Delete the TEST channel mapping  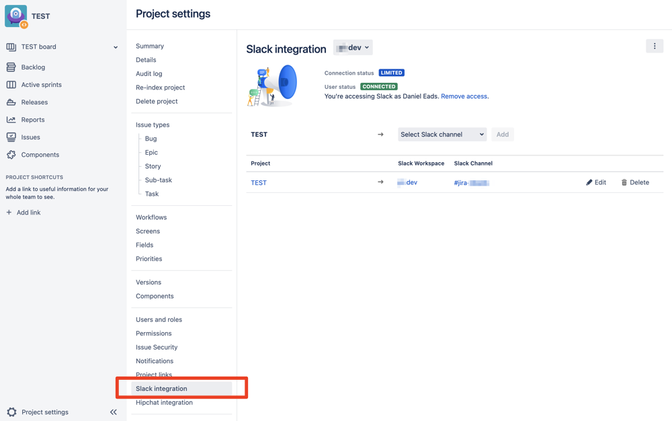click(x=635, y=182)
